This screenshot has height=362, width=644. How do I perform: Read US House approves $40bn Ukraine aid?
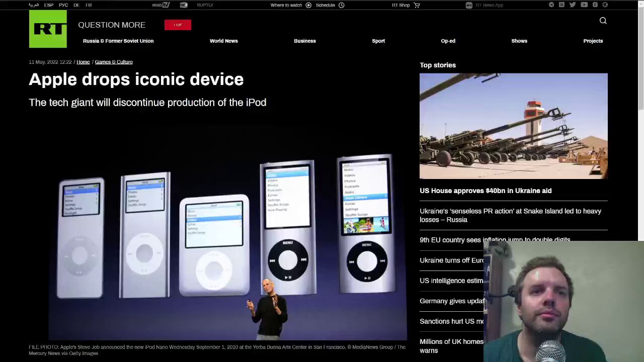[x=486, y=191]
